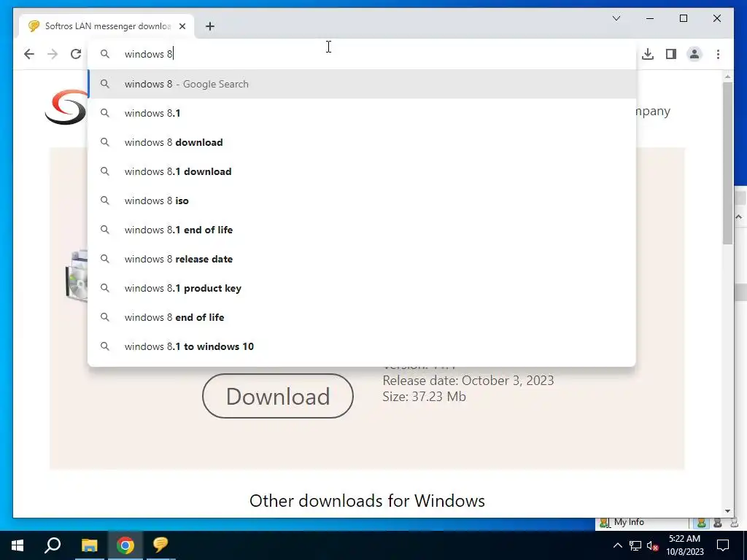Image resolution: width=747 pixels, height=560 pixels.
Task: Click the 'Size: 37.23 Mb' text
Action: 424,397
